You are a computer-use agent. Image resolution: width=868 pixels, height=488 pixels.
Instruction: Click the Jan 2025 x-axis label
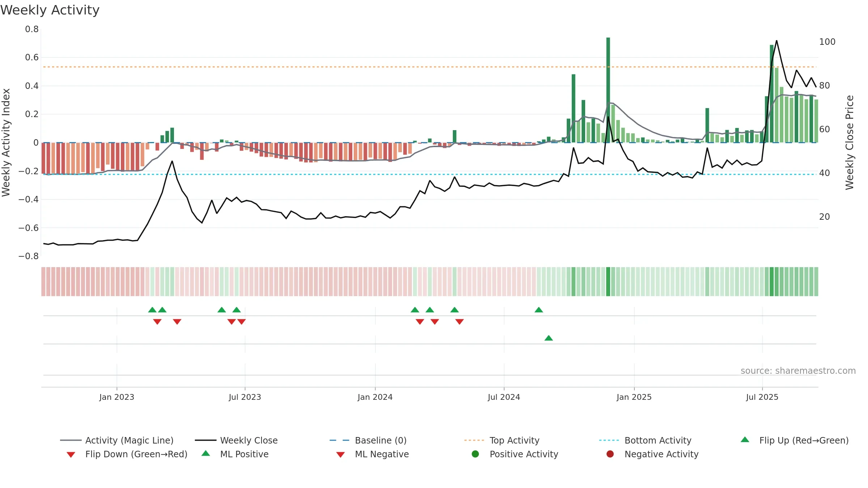point(634,397)
